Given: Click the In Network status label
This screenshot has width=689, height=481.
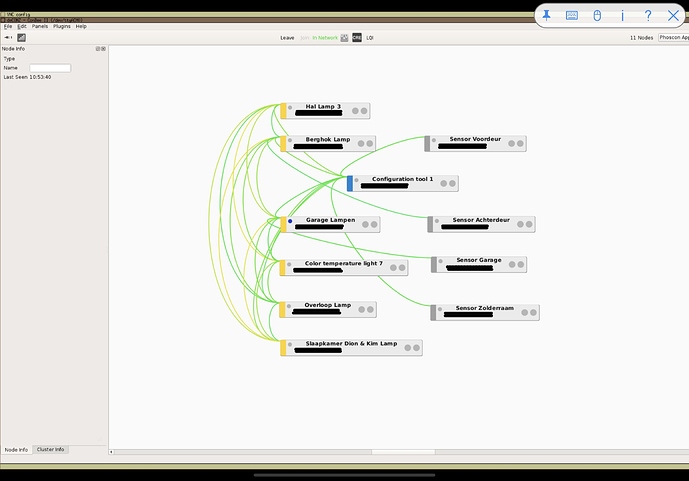Looking at the screenshot, I should click(325, 38).
